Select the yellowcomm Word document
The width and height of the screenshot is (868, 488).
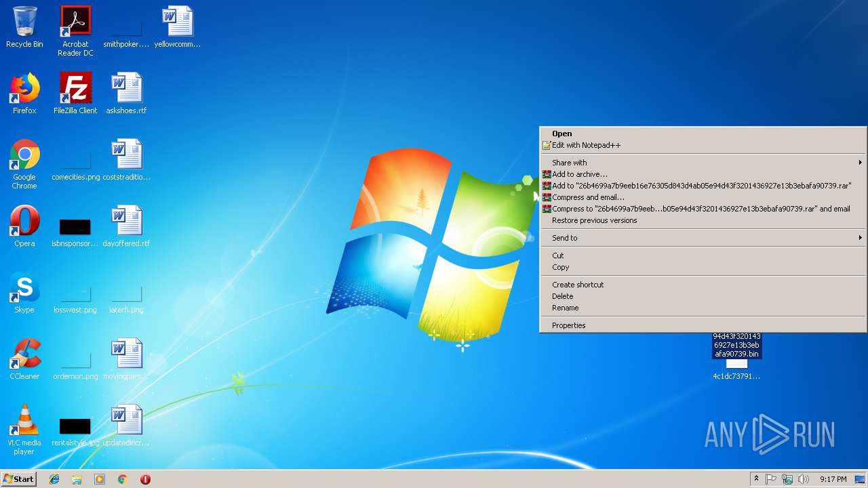pyautogui.click(x=178, y=27)
